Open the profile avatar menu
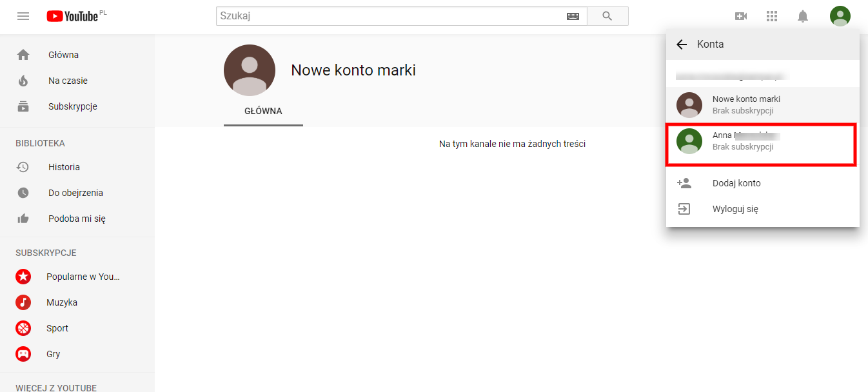The height and width of the screenshot is (392, 868). [x=840, y=16]
